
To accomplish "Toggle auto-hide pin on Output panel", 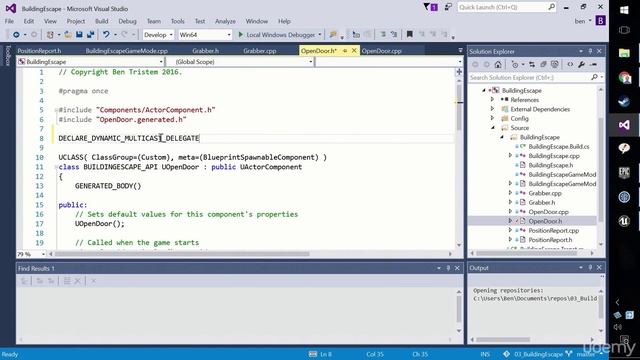I will [590, 268].
